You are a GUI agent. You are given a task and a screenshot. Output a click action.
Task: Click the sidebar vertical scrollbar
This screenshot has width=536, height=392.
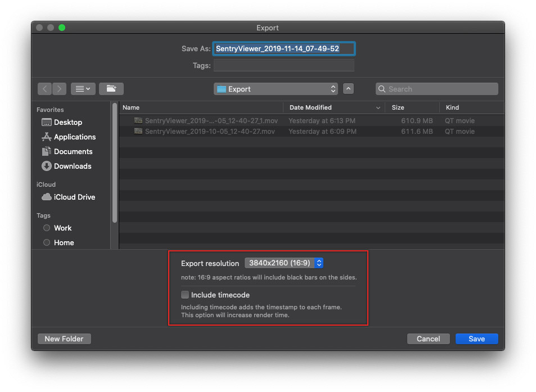[x=115, y=163]
